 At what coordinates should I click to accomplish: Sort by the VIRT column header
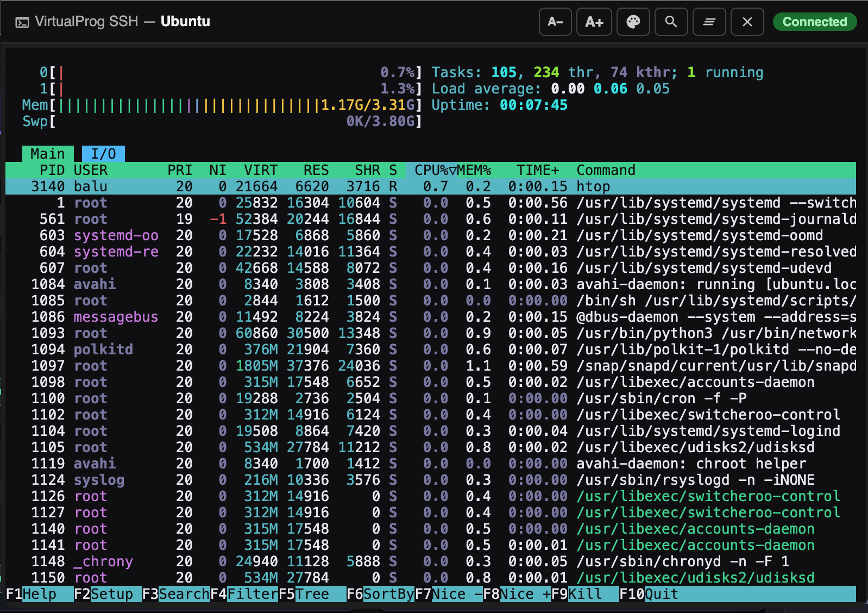pos(261,170)
